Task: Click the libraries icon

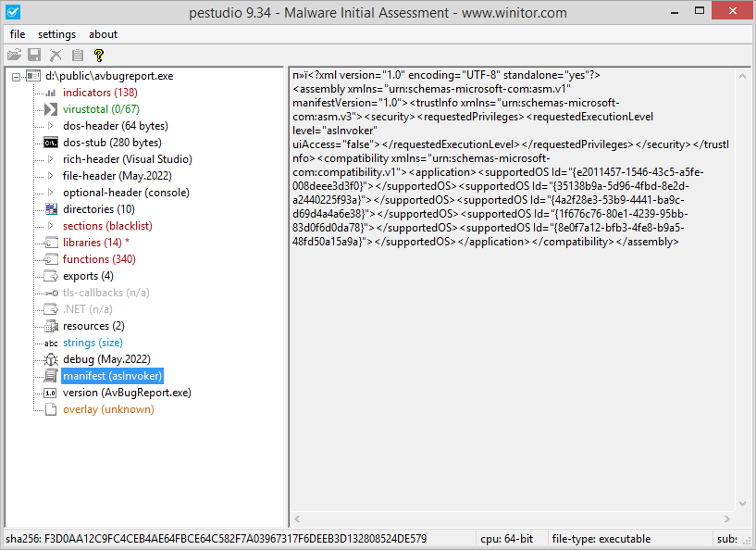Action: coord(51,243)
